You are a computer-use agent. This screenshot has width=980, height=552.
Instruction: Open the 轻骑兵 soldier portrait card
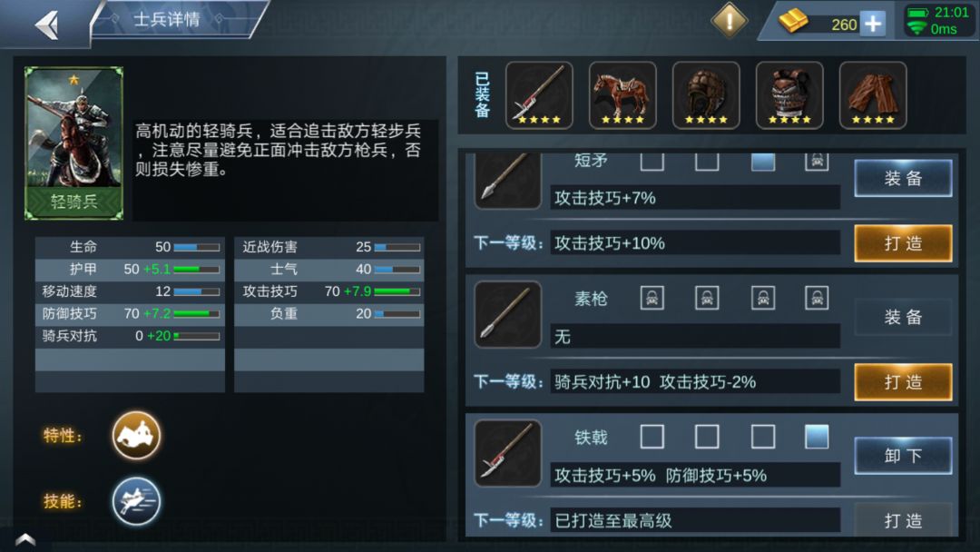73,143
